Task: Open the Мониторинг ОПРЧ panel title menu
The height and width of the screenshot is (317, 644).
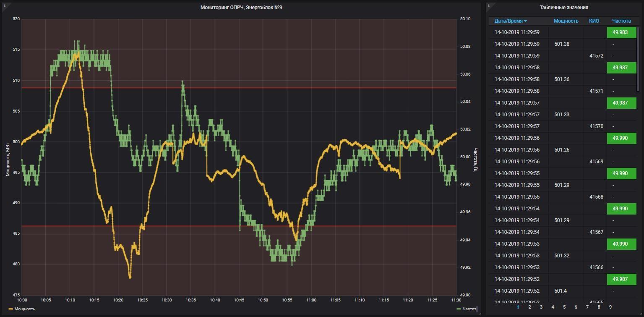Action: 241,8
